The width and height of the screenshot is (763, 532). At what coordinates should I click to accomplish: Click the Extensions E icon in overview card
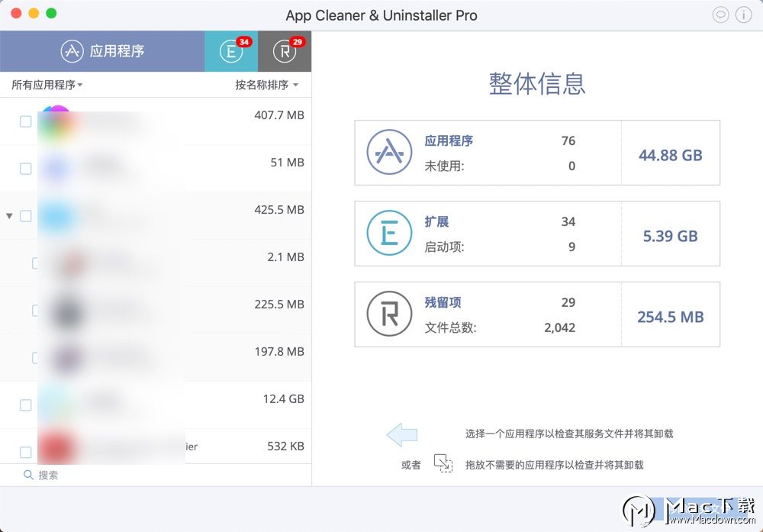(x=389, y=233)
